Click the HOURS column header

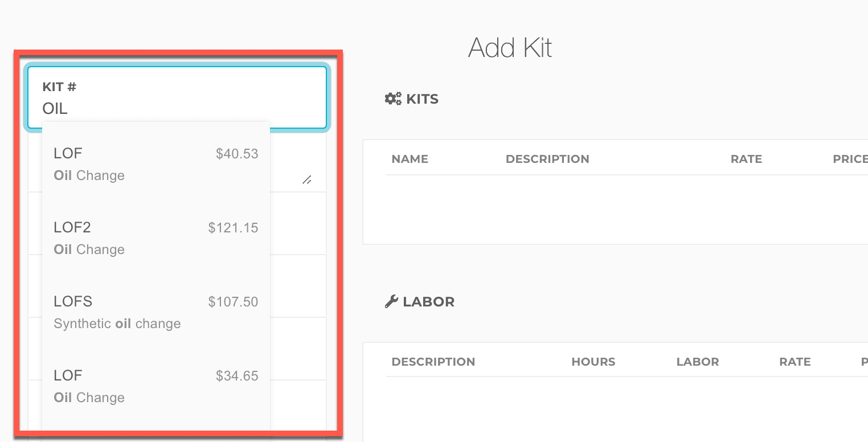tap(593, 362)
